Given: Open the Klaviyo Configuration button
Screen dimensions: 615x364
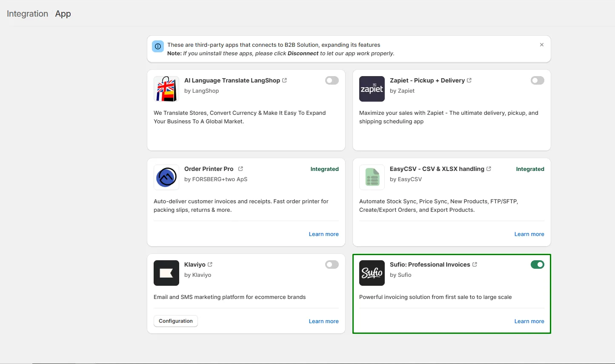Looking at the screenshot, I should (x=176, y=321).
